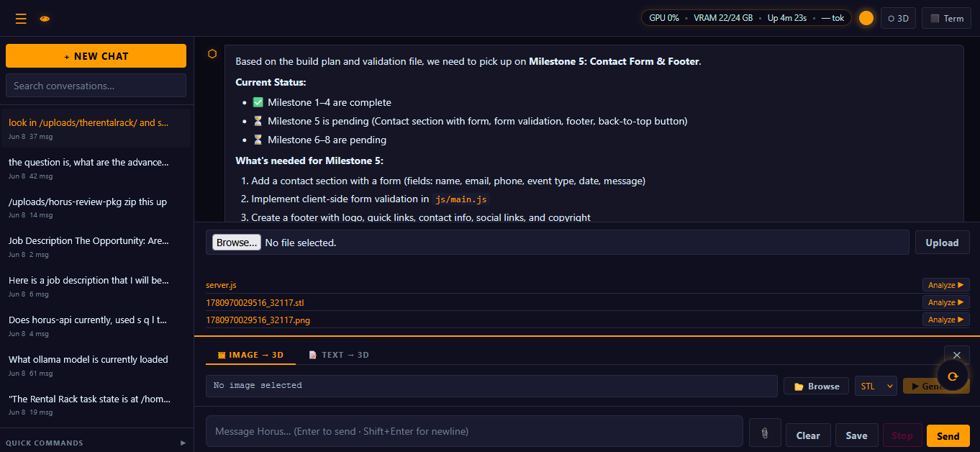Image resolution: width=980 pixels, height=452 pixels.
Task: Open conversation 'Does horus-api currently, used s q l t...'
Action: [x=96, y=326]
